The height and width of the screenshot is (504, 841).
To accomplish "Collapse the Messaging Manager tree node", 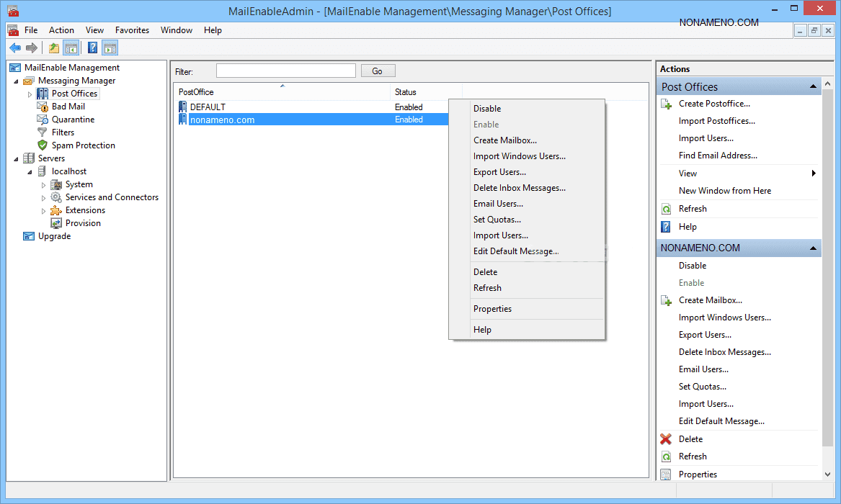I will pyautogui.click(x=17, y=81).
